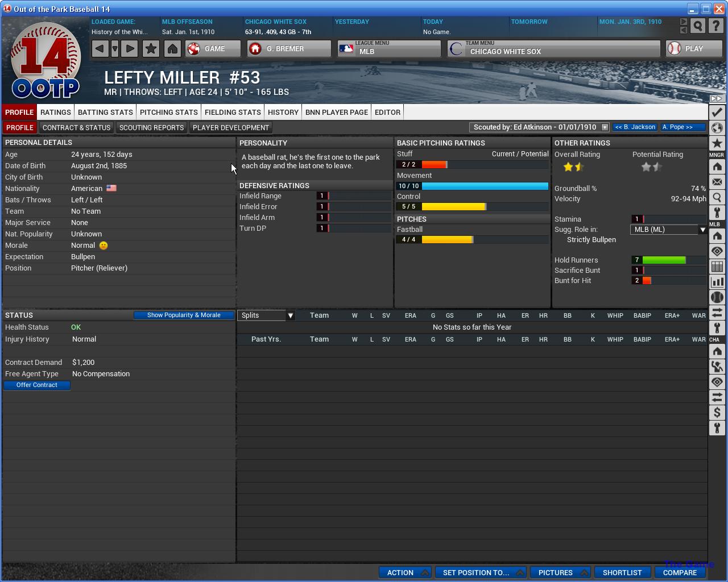Open the Sugg. Role in MLB dropdown
The height and width of the screenshot is (582, 728).
pyautogui.click(x=702, y=230)
